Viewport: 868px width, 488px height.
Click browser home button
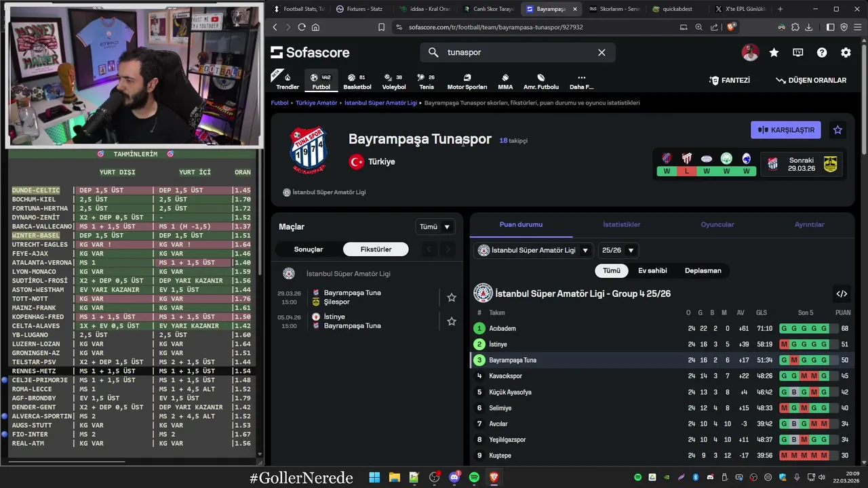click(315, 27)
